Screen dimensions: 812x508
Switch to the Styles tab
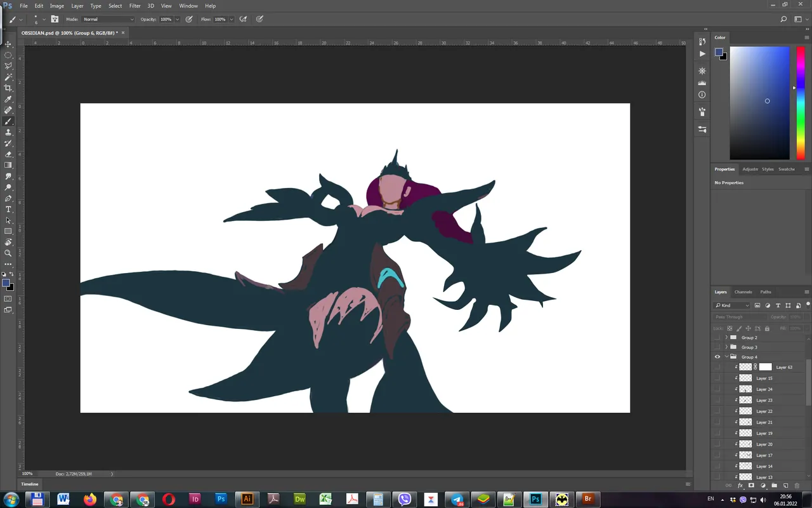point(768,169)
